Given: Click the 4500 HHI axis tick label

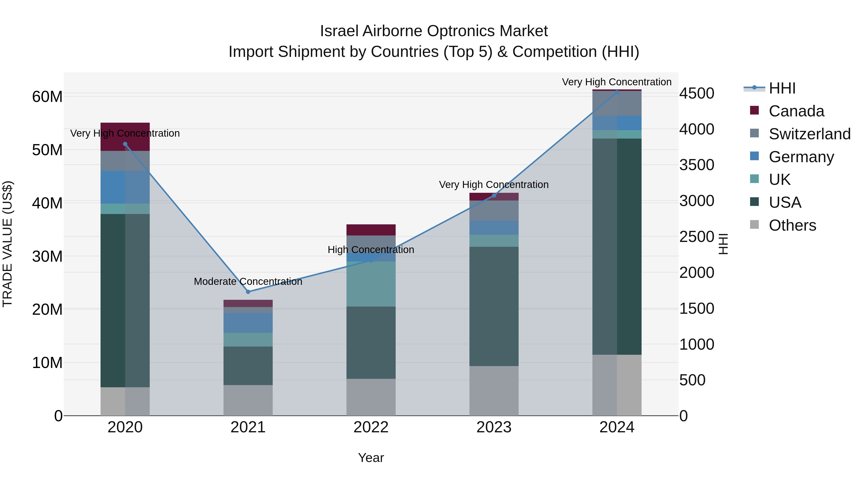Looking at the screenshot, I should 697,93.
